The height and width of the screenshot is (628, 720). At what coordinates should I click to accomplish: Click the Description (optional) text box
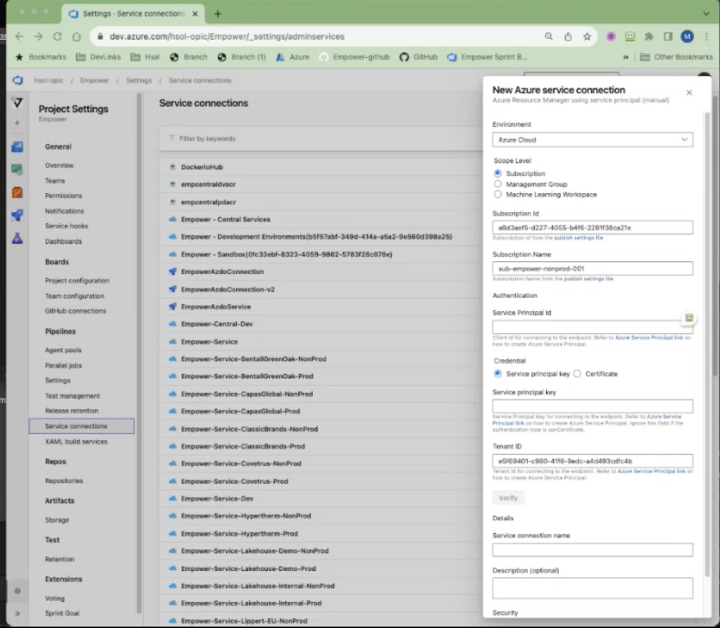(x=592, y=588)
